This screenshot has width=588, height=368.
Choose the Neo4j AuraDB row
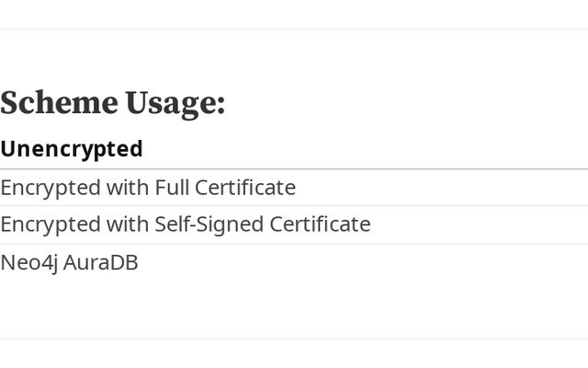tap(69, 263)
